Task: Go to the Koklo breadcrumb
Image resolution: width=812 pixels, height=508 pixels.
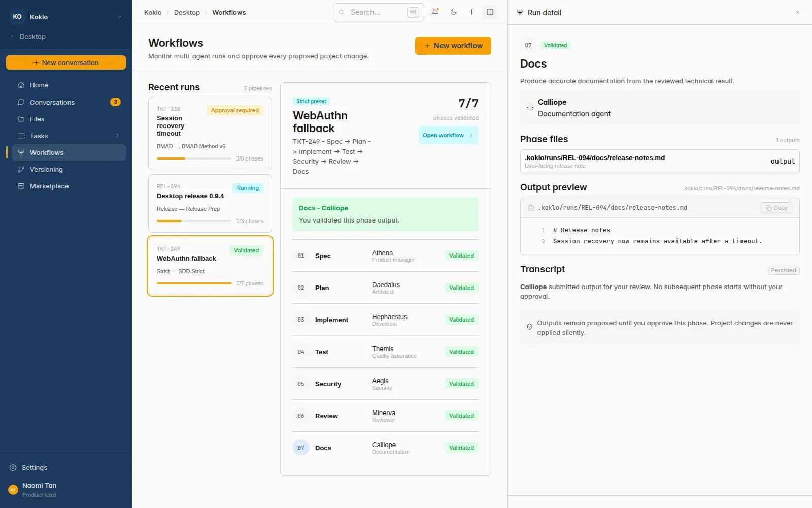Action: [153, 12]
